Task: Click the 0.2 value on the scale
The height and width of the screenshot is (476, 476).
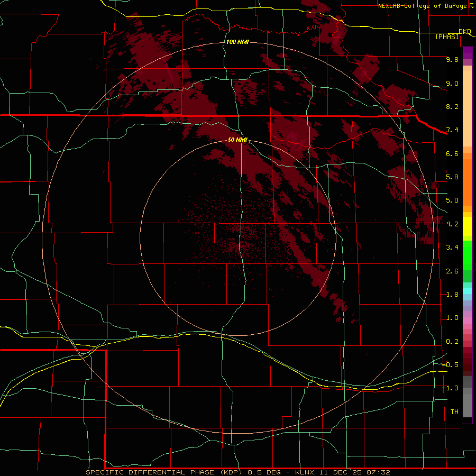Action: [452, 342]
